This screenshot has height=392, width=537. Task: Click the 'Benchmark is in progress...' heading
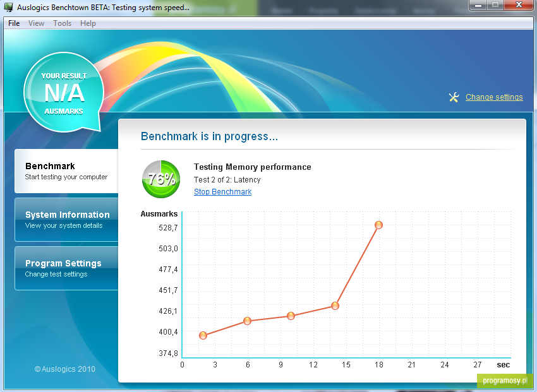(209, 136)
